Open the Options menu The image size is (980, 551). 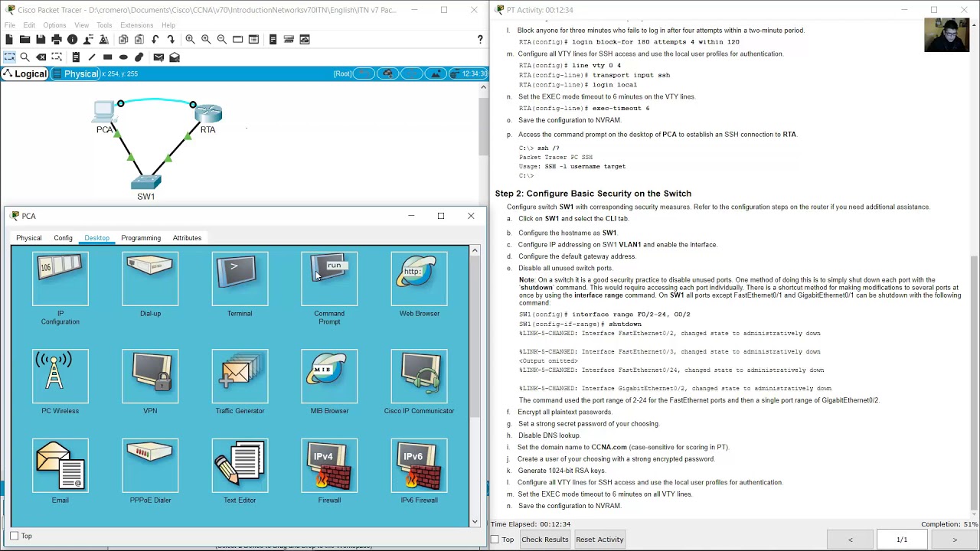pyautogui.click(x=54, y=25)
